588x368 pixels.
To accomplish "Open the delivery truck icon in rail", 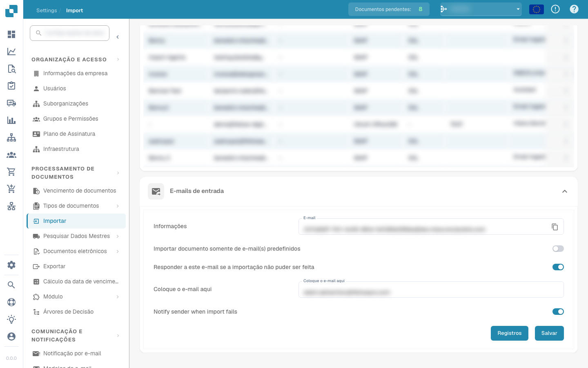I will point(11,103).
